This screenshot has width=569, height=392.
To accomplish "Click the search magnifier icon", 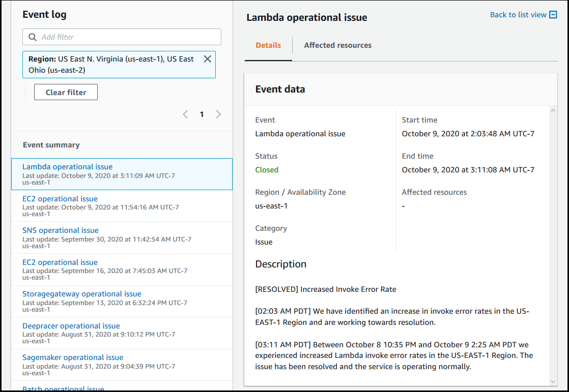I will [32, 37].
